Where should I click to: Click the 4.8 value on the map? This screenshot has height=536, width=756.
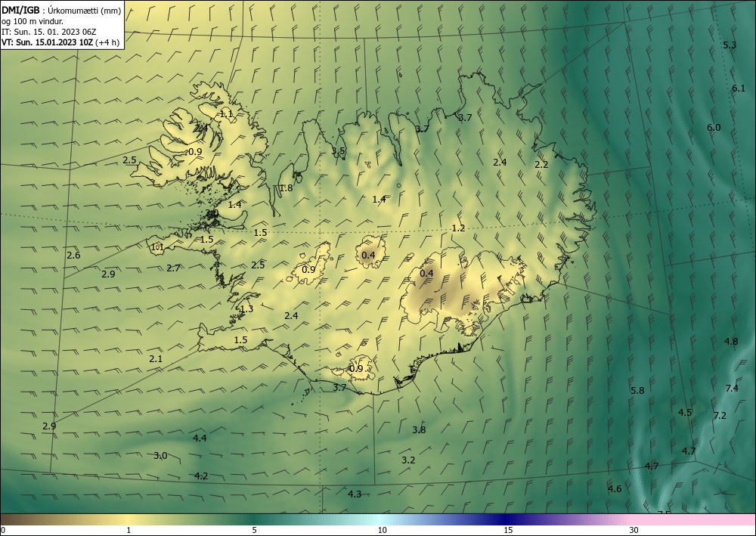731,341
